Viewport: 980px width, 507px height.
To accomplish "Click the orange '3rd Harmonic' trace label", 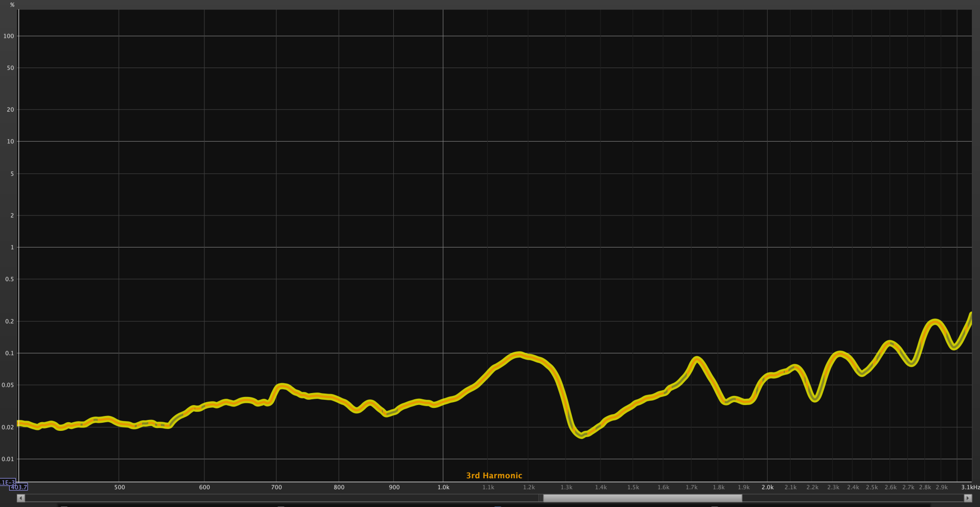I will [494, 475].
